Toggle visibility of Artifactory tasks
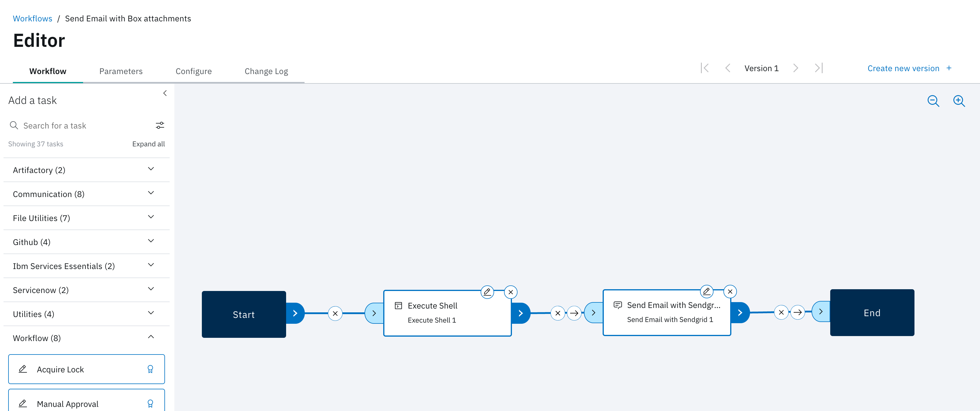This screenshot has height=411, width=980. (x=152, y=169)
